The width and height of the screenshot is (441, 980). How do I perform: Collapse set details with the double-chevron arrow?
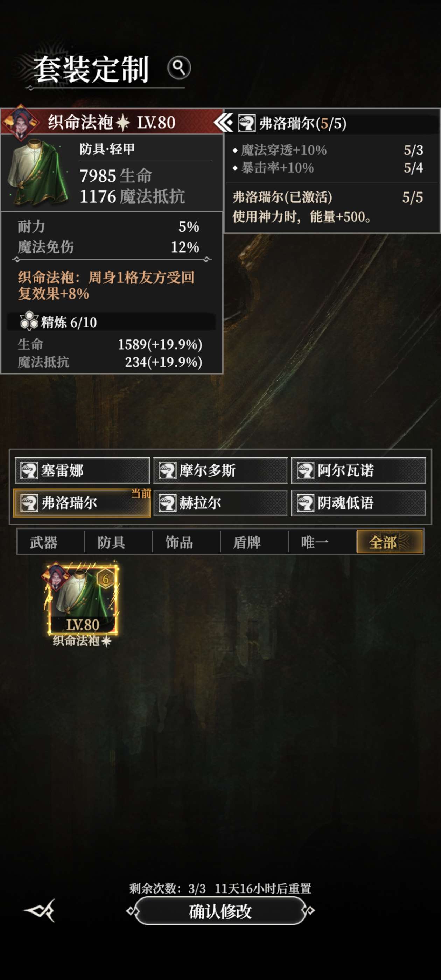click(x=223, y=123)
